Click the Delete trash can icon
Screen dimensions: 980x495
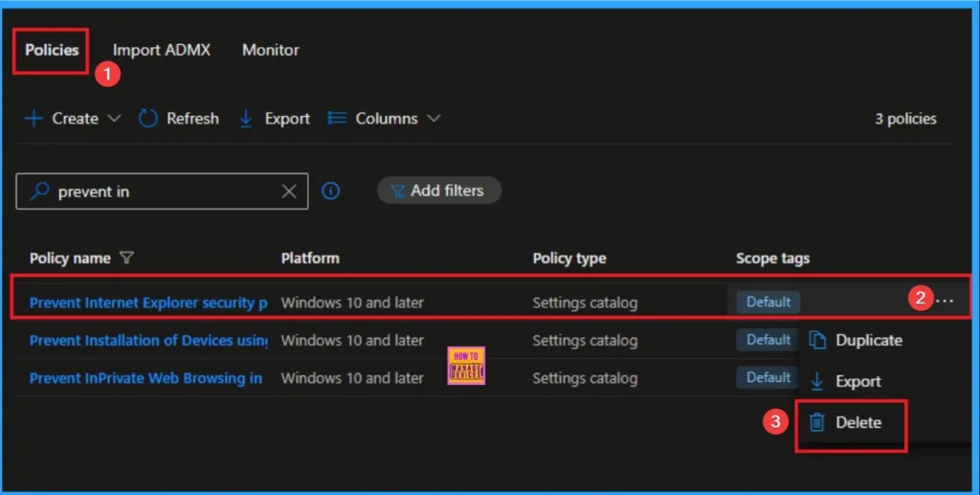click(x=816, y=422)
